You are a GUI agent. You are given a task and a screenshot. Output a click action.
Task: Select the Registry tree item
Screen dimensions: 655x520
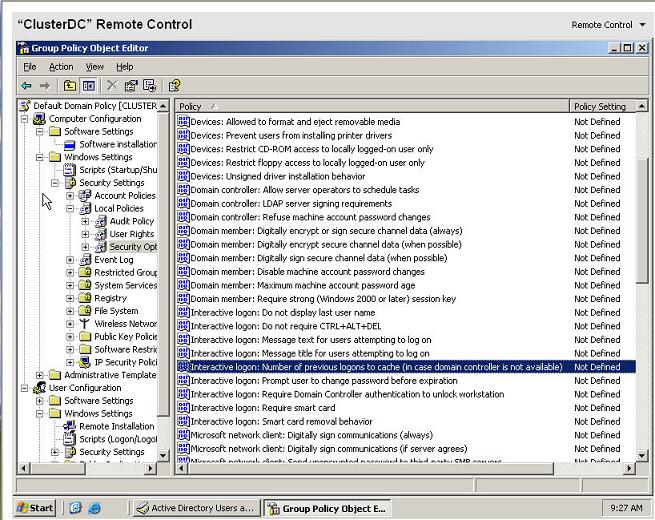tap(110, 298)
